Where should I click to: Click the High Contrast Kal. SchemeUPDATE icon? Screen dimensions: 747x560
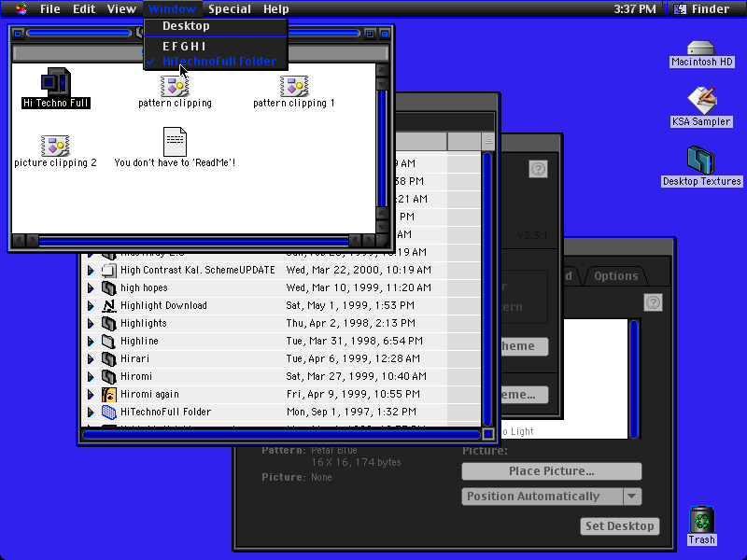click(x=108, y=270)
